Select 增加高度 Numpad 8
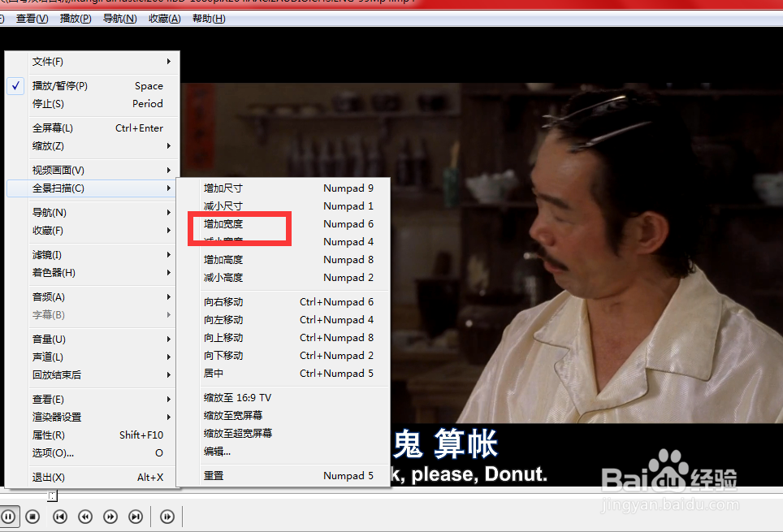 pyautogui.click(x=283, y=260)
